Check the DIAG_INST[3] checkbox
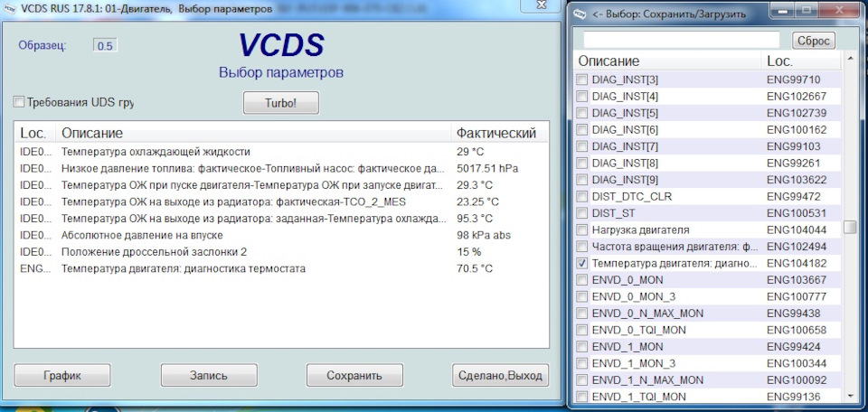 (x=581, y=80)
